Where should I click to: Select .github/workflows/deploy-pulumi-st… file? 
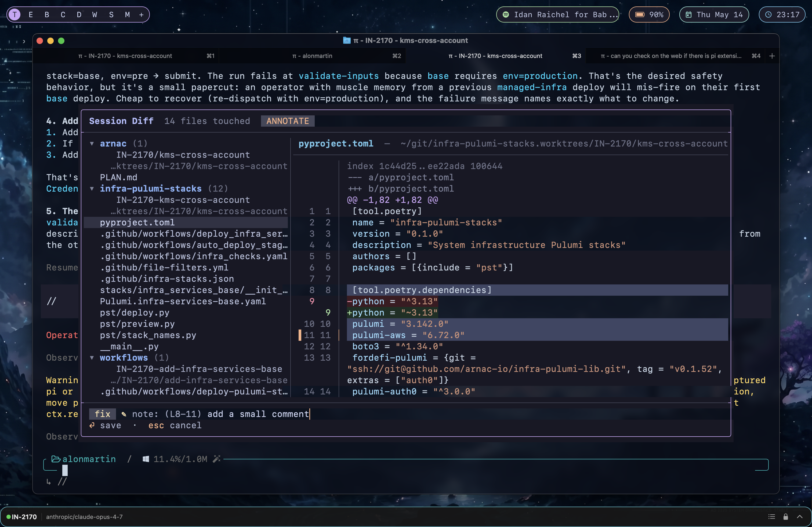click(x=193, y=392)
